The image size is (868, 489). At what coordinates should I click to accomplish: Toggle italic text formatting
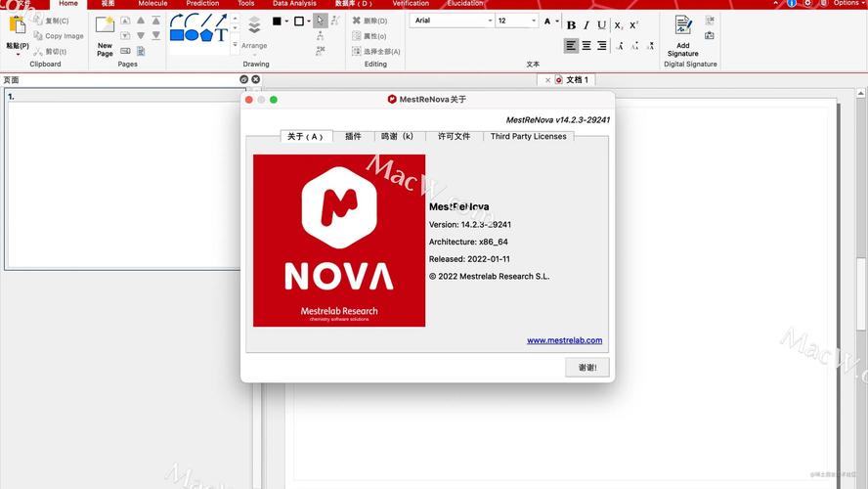[x=586, y=25]
